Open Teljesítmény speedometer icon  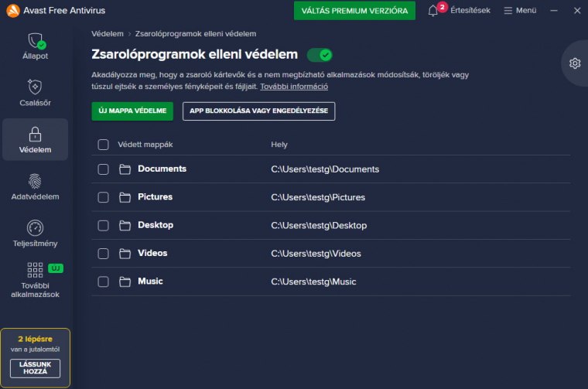[35, 228]
